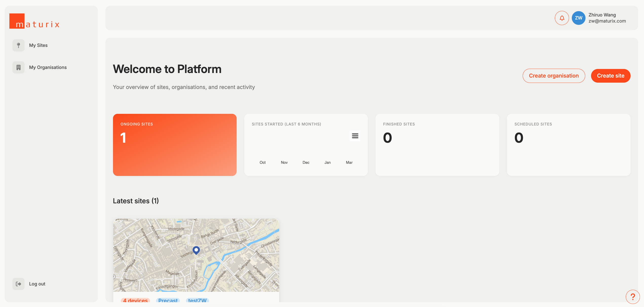Screen dimensions: 644x307
Task: Click the Precast tag
Action: coord(168,300)
